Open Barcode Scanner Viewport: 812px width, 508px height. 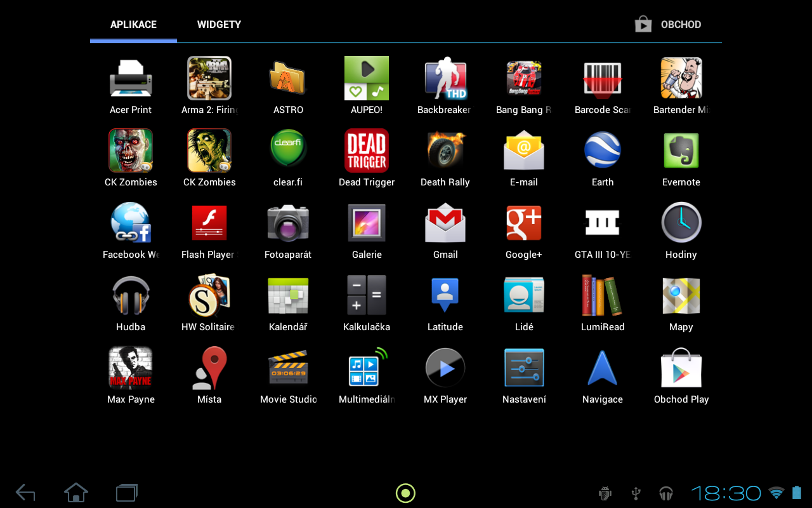(x=602, y=78)
